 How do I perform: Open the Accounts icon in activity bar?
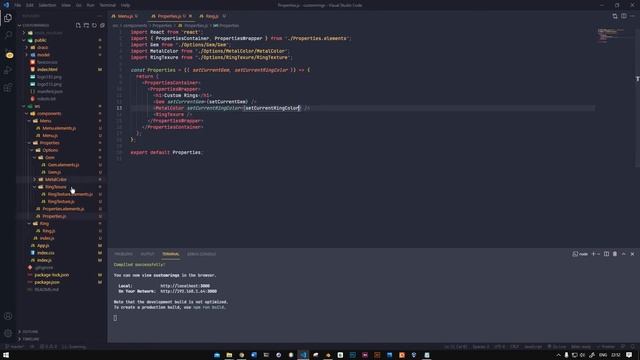[8, 316]
